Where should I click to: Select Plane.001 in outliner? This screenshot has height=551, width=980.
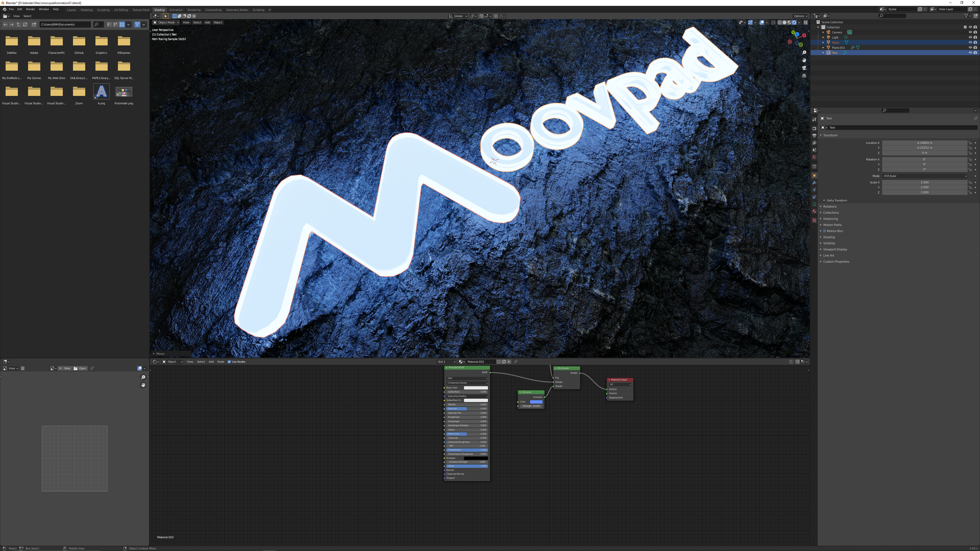838,47
